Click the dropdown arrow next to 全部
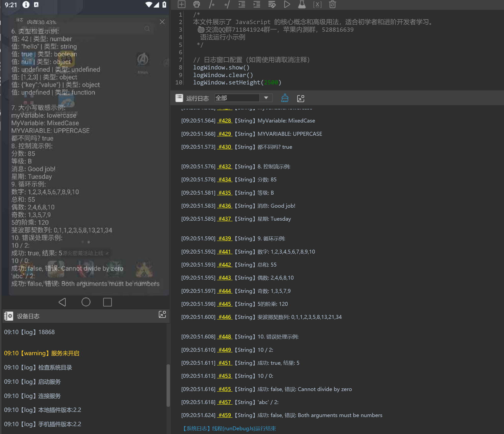Viewport: 504px width, 434px height. tap(266, 98)
